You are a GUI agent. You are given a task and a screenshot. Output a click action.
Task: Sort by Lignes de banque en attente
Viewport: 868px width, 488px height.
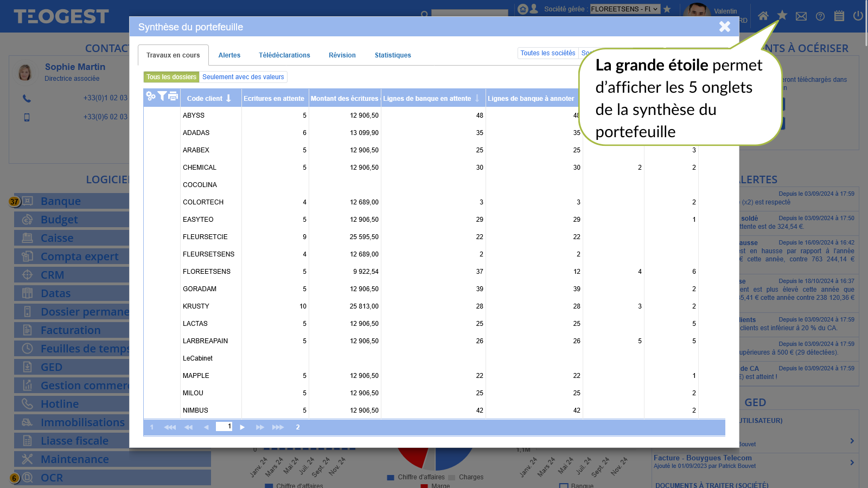(431, 99)
